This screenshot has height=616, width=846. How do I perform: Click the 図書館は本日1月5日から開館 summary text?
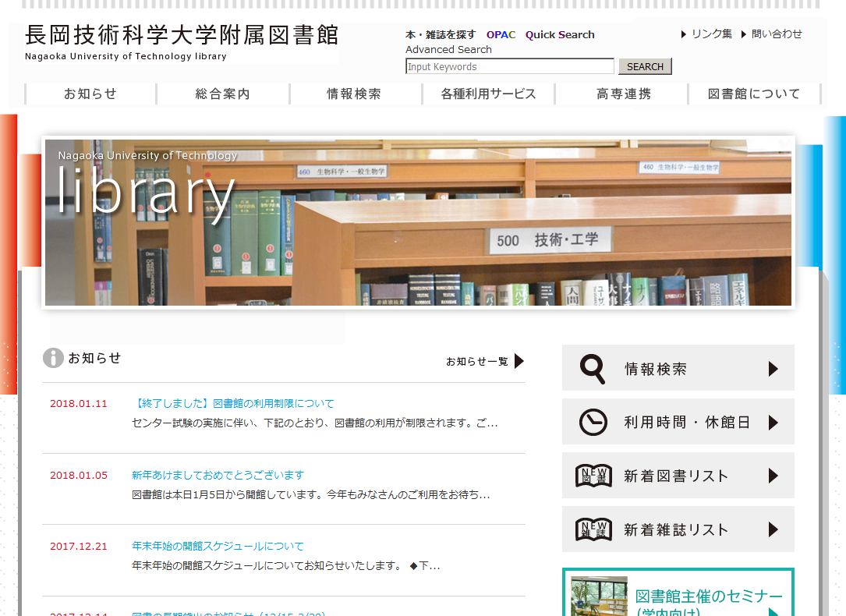pyautogui.click(x=311, y=494)
